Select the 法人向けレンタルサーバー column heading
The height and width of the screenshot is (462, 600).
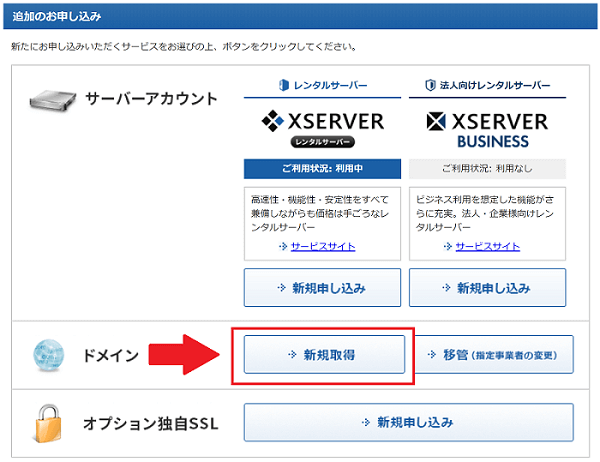coord(487,85)
